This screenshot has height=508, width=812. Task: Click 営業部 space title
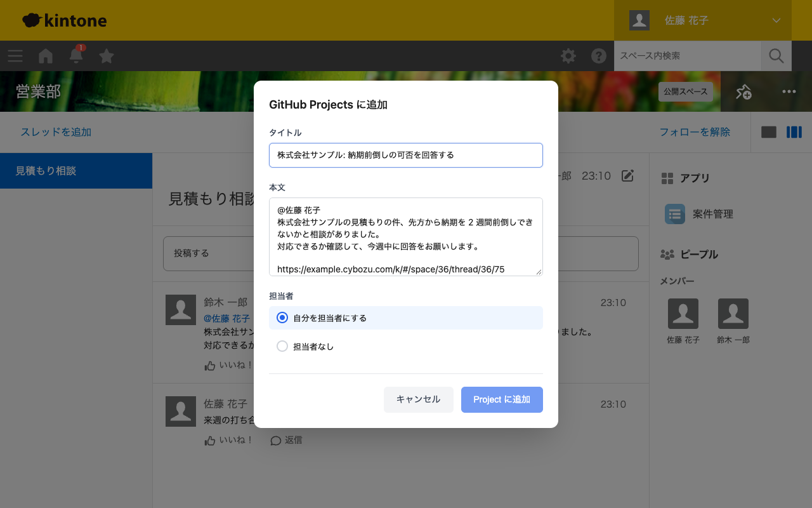point(38,91)
